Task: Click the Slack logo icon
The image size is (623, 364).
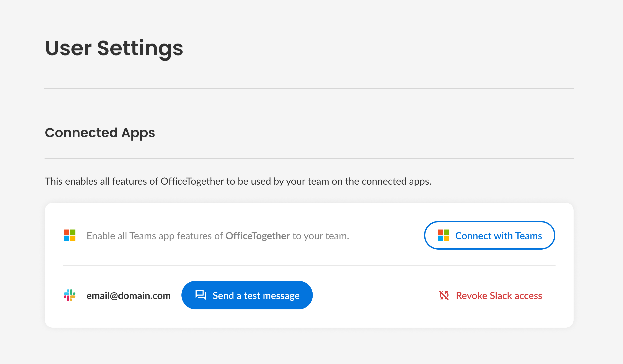Action: [x=69, y=295]
